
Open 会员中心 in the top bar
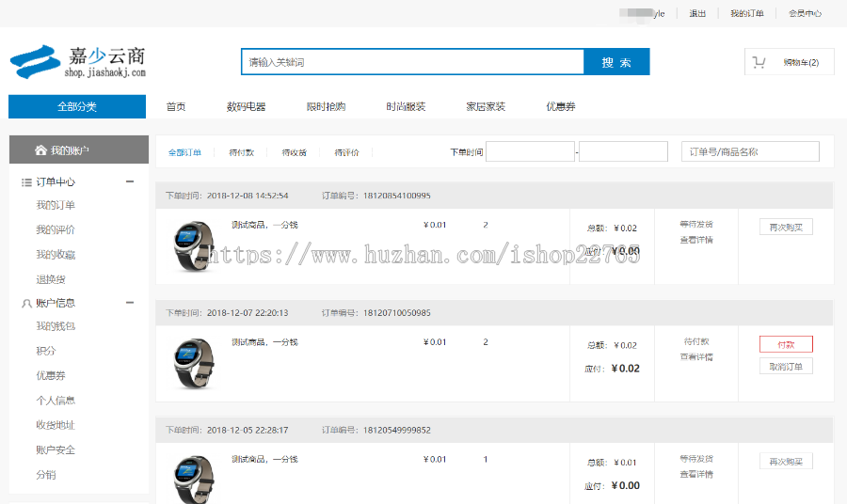pos(805,13)
